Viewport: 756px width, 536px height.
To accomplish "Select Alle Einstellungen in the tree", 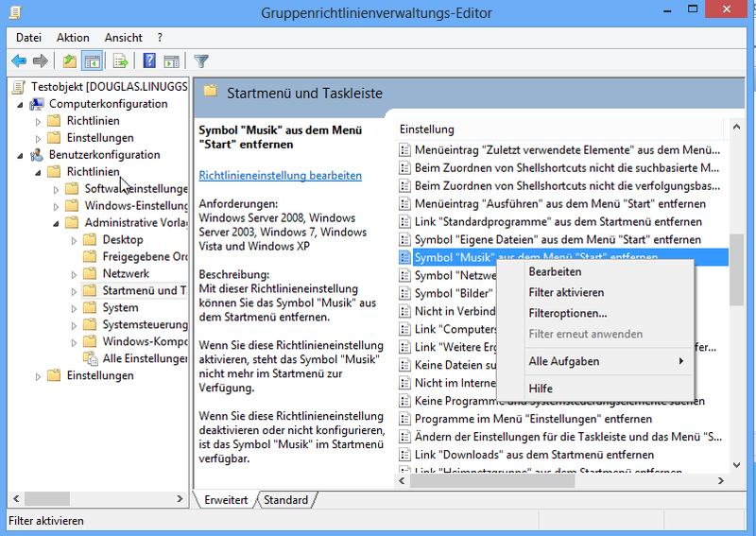I will coord(145,358).
